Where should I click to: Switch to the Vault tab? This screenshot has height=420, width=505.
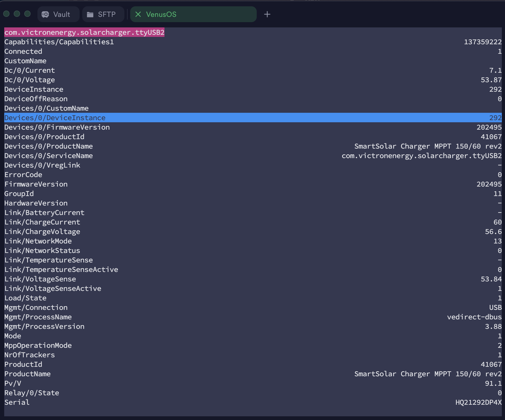coord(58,14)
